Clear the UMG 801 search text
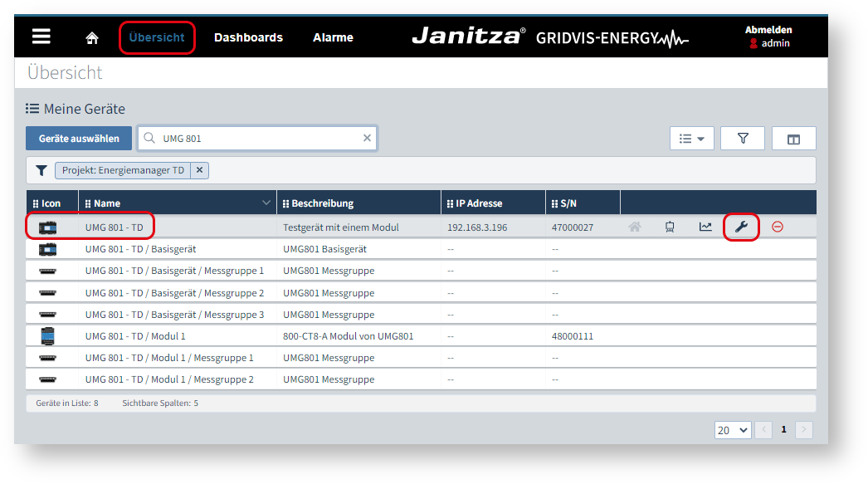Viewport: 868px width, 484px height. tap(367, 139)
